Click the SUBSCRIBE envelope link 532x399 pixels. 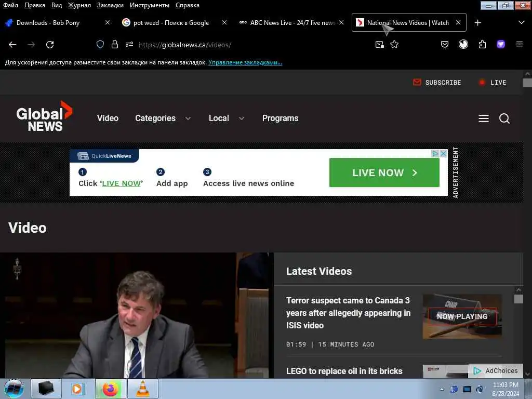pyautogui.click(x=437, y=83)
